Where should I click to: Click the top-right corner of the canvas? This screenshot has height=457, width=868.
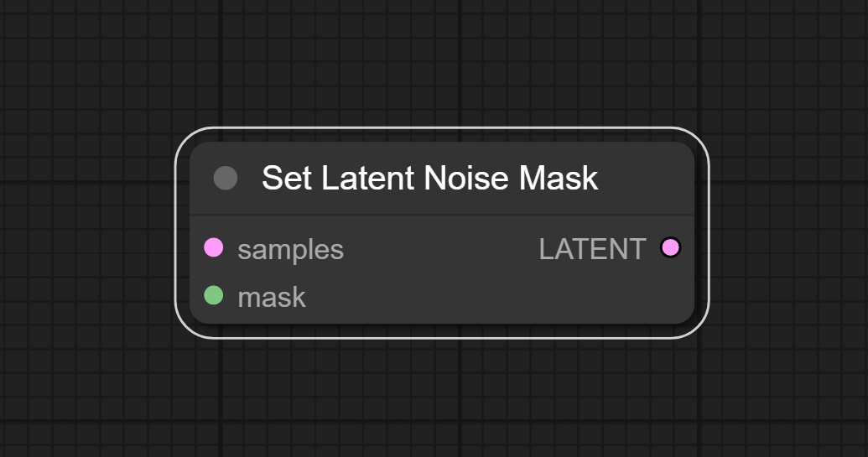863,4
